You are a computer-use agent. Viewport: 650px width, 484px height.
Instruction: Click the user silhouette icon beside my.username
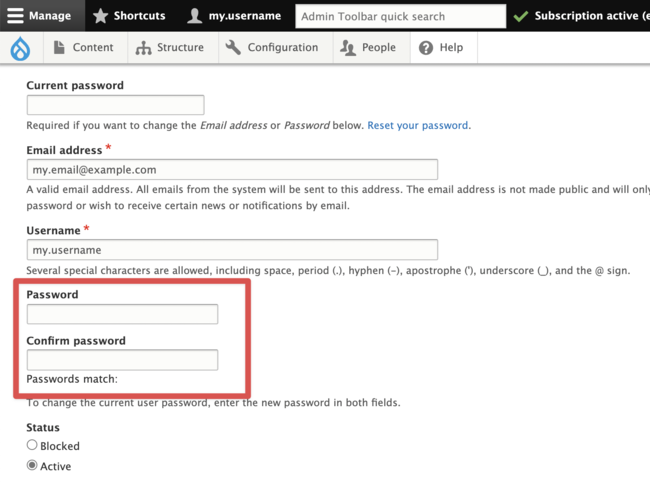point(194,16)
